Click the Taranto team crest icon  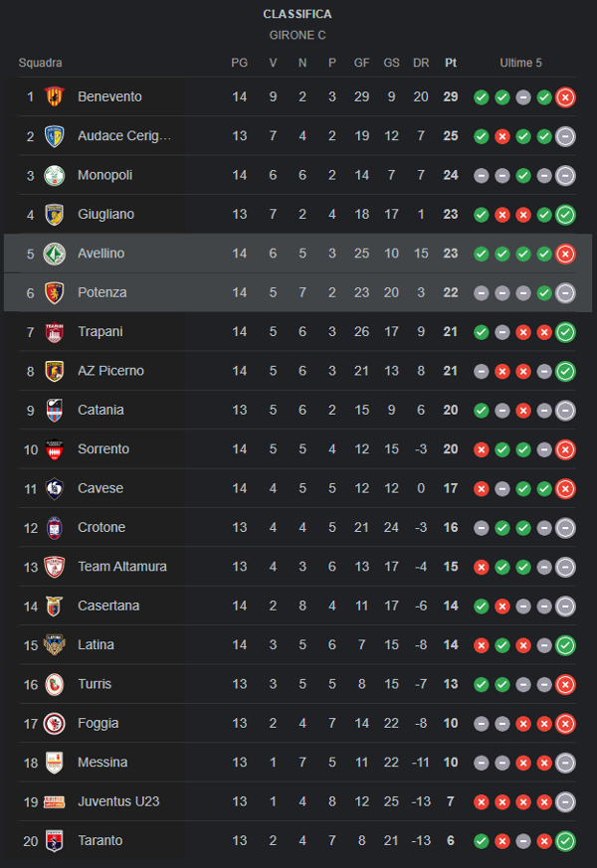tap(54, 841)
